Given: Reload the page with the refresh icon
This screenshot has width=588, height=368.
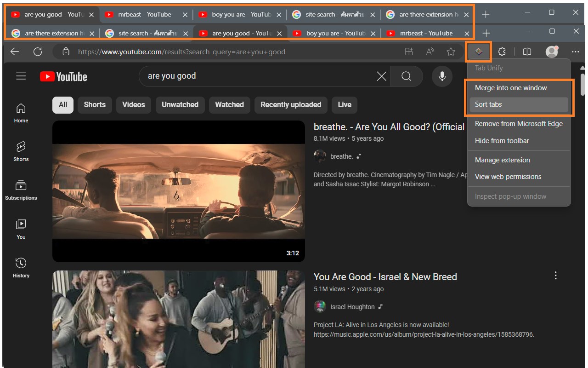Looking at the screenshot, I should click(x=38, y=52).
